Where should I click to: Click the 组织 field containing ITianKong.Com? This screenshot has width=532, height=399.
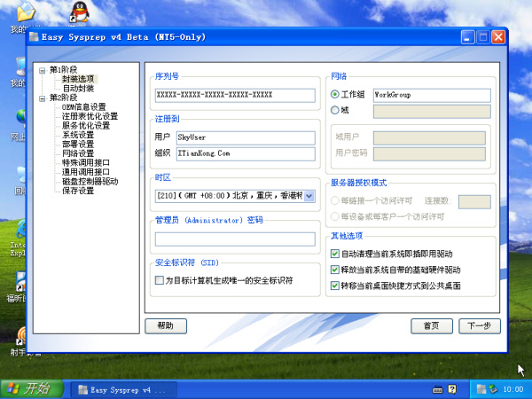pyautogui.click(x=246, y=153)
